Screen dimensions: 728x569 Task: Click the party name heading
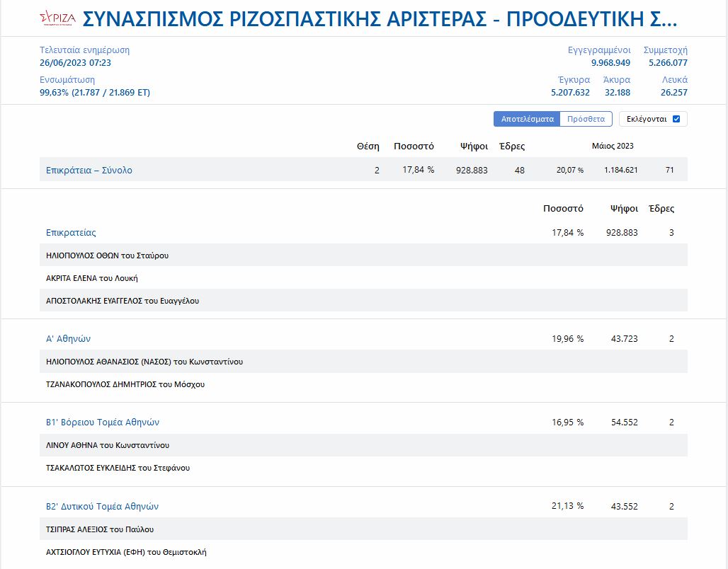point(380,19)
